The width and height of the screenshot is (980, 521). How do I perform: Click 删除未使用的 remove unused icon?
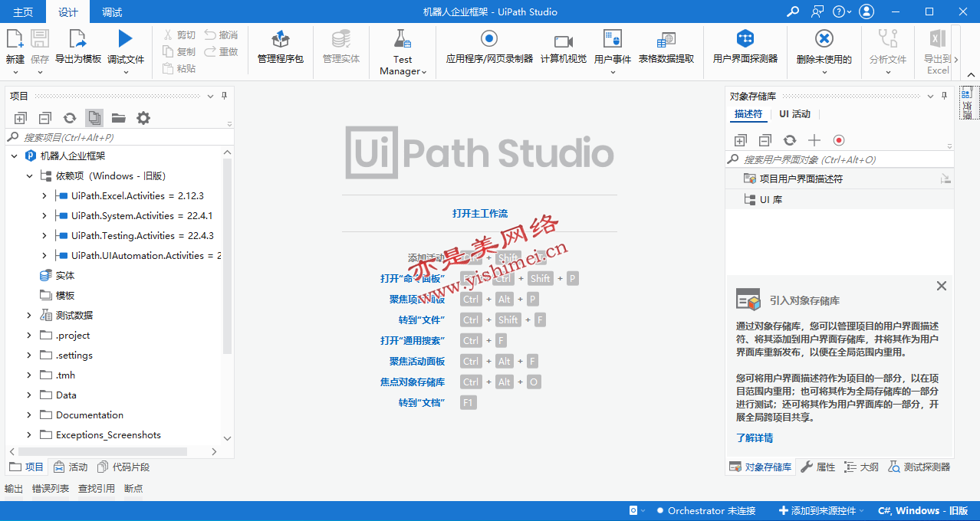pyautogui.click(x=824, y=38)
